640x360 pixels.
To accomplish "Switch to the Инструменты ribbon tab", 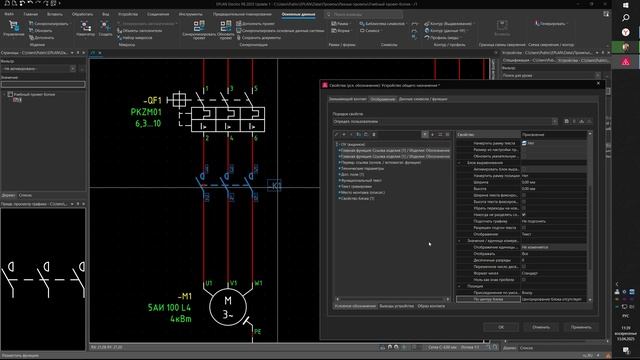I will click(190, 14).
